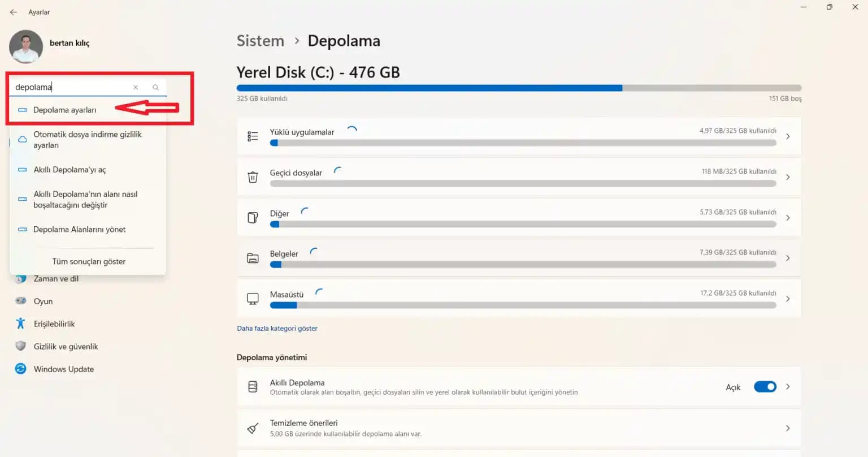Screen dimensions: 868x457
Task: Click the Belgeler folder icon
Action: 253,257
